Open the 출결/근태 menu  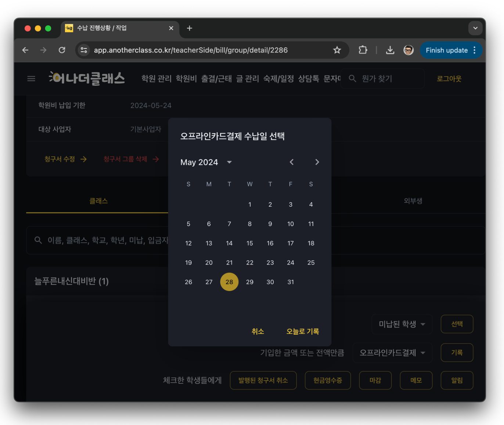[216, 79]
